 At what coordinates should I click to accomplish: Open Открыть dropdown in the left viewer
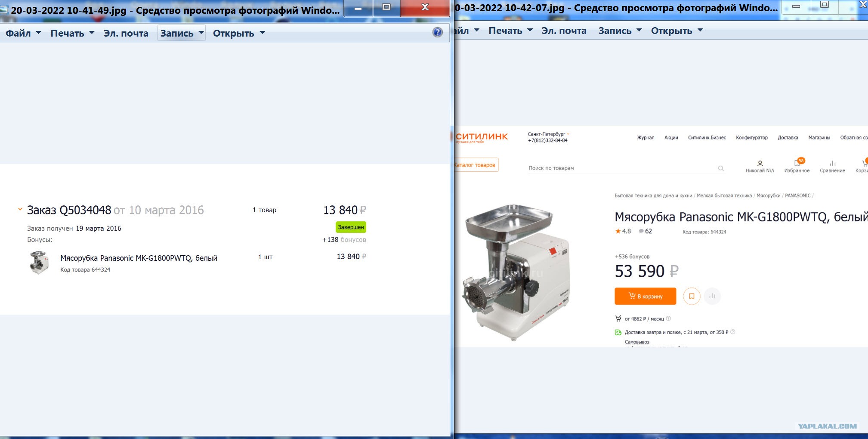239,33
